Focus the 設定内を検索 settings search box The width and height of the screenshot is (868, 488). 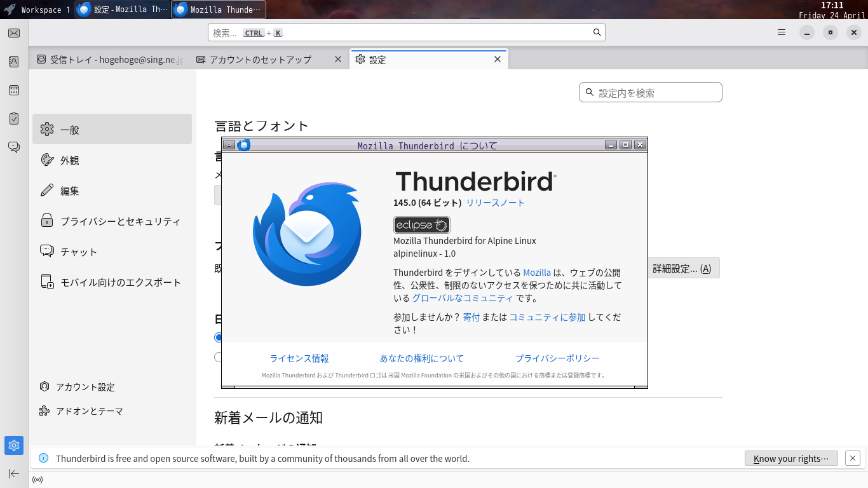(x=651, y=93)
